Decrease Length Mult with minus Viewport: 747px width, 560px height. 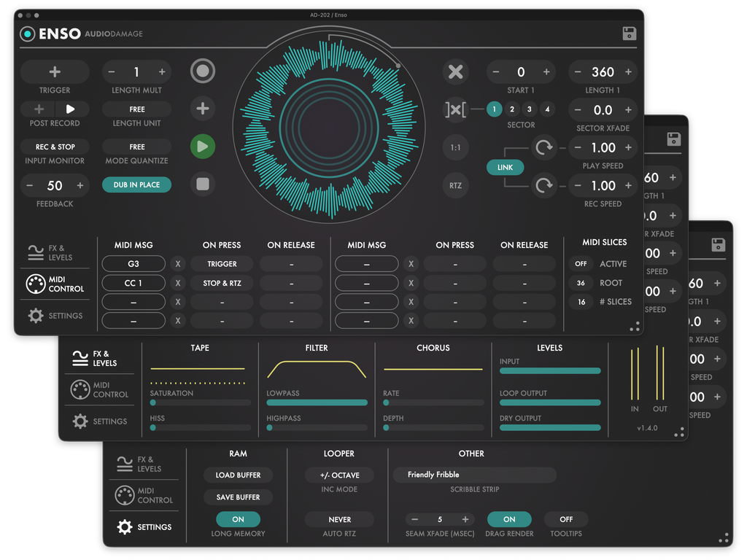click(x=112, y=72)
